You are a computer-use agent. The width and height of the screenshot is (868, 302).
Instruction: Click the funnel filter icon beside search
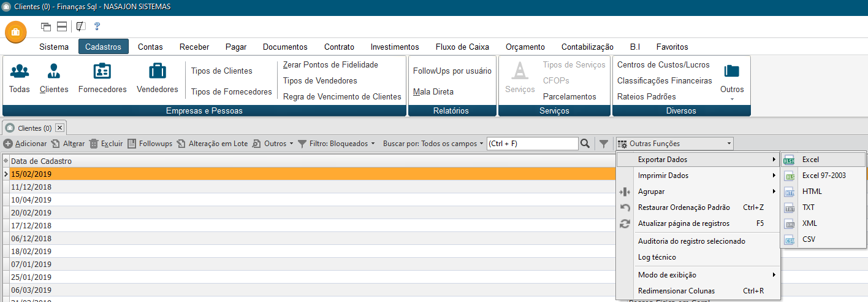[x=604, y=144]
